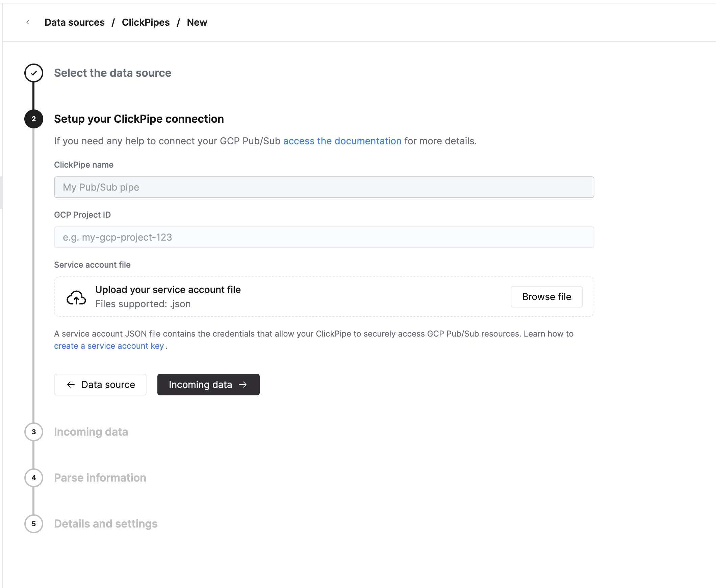The width and height of the screenshot is (716, 588).
Task: Click the left arrow on Data source button
Action: 71,385
